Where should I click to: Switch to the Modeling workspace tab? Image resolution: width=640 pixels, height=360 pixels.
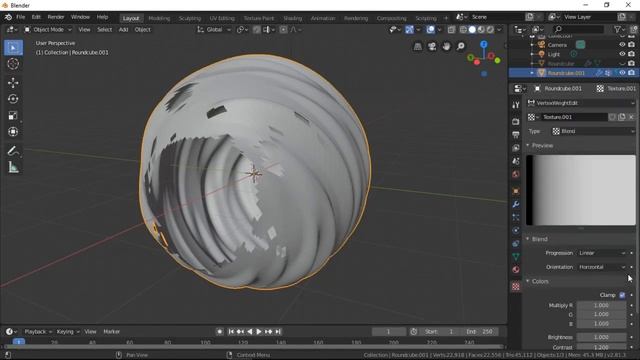tap(159, 18)
